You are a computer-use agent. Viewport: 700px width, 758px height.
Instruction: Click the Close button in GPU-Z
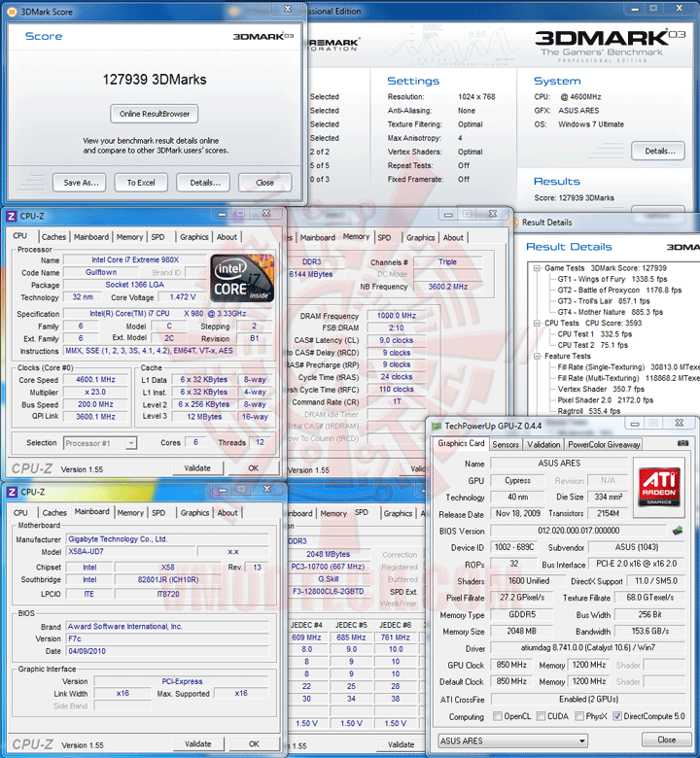[x=666, y=740]
